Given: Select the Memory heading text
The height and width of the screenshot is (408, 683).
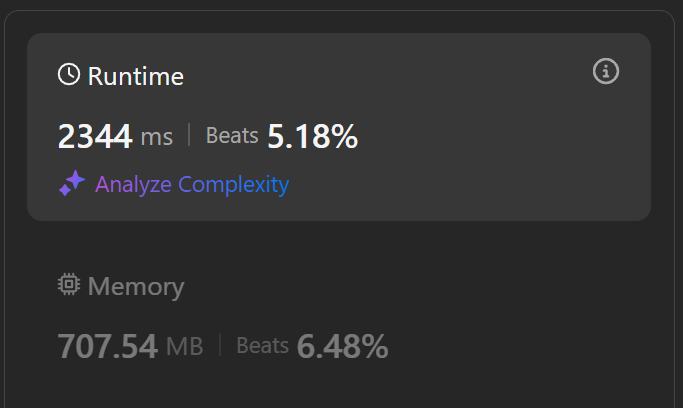Looking at the screenshot, I should point(136,287).
